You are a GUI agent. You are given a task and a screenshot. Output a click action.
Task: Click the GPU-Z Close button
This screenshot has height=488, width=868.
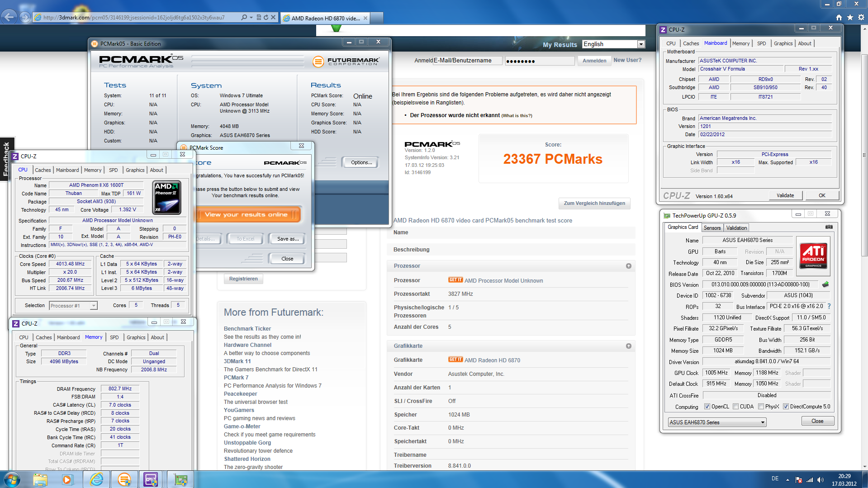tap(817, 421)
